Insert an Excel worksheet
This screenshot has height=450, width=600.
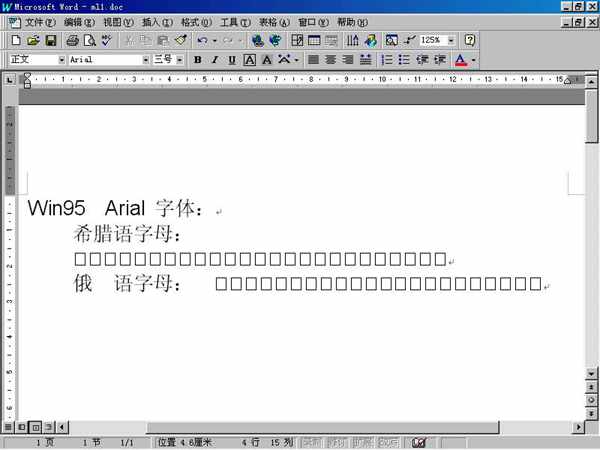331,40
